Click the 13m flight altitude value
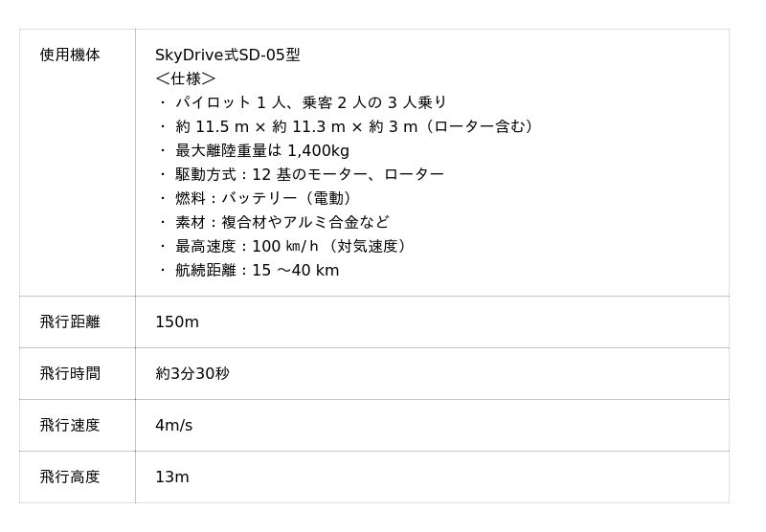 [172, 477]
